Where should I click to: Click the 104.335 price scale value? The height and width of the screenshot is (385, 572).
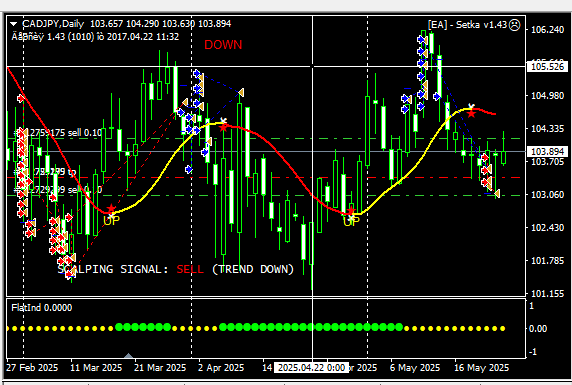point(547,128)
